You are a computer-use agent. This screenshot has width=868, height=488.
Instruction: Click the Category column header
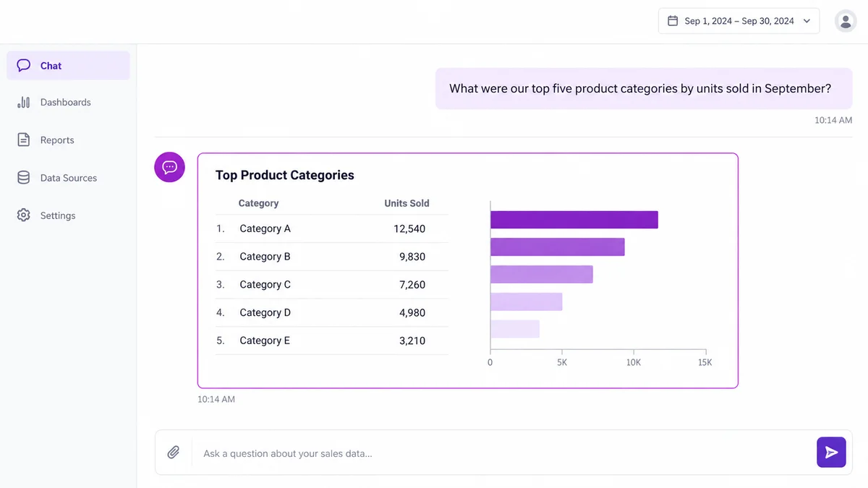coord(258,203)
